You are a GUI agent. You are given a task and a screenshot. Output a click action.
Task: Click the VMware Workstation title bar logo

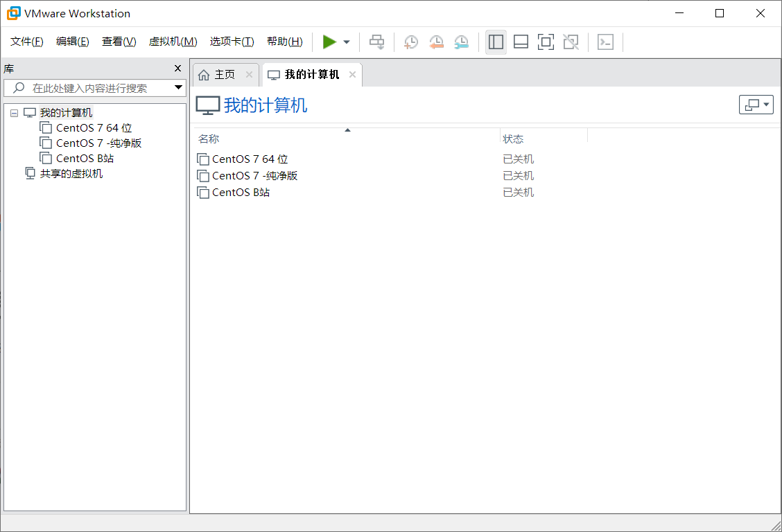pyautogui.click(x=13, y=13)
